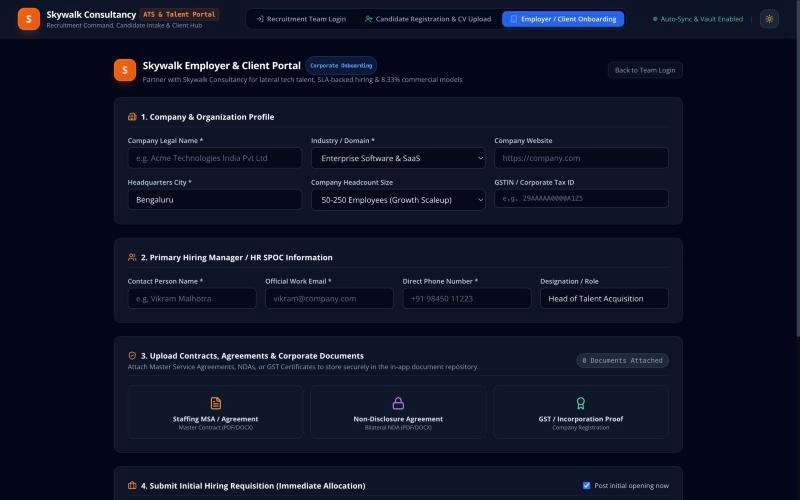Click Official Work Email input field
Viewport: 800px width, 500px height.
(x=329, y=298)
